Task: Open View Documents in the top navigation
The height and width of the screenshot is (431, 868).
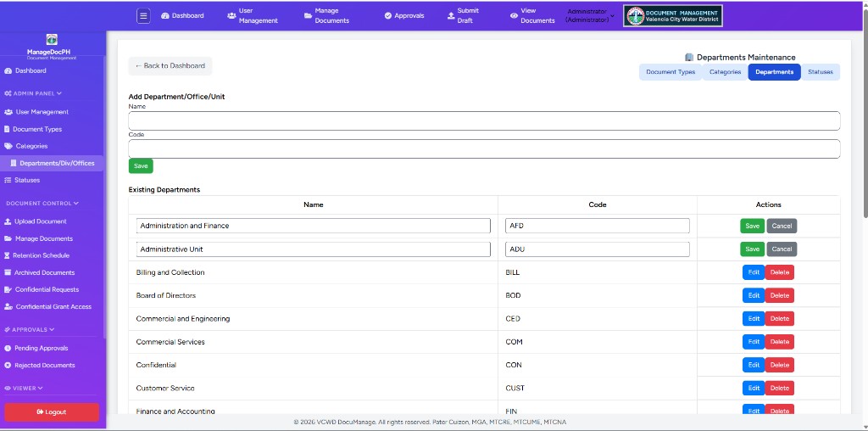Action: [532, 16]
